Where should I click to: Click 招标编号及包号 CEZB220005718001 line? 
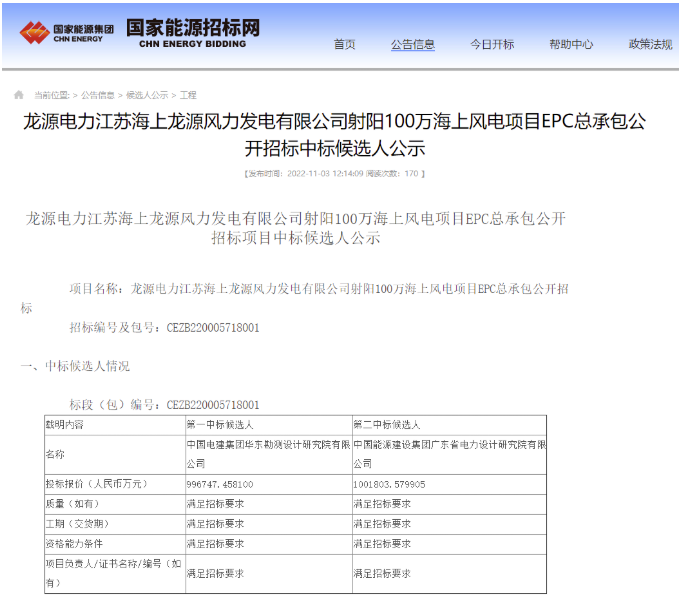tap(164, 327)
